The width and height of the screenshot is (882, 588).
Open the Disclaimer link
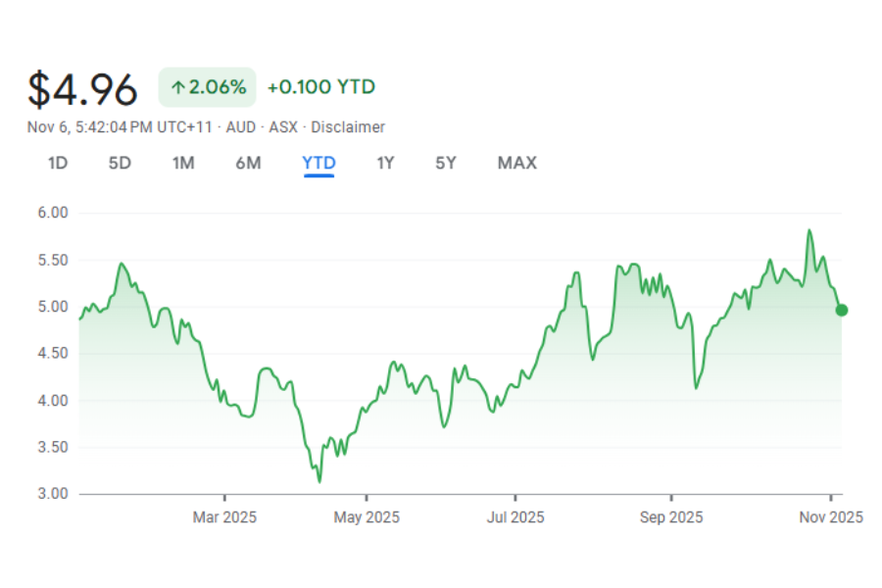coord(348,127)
